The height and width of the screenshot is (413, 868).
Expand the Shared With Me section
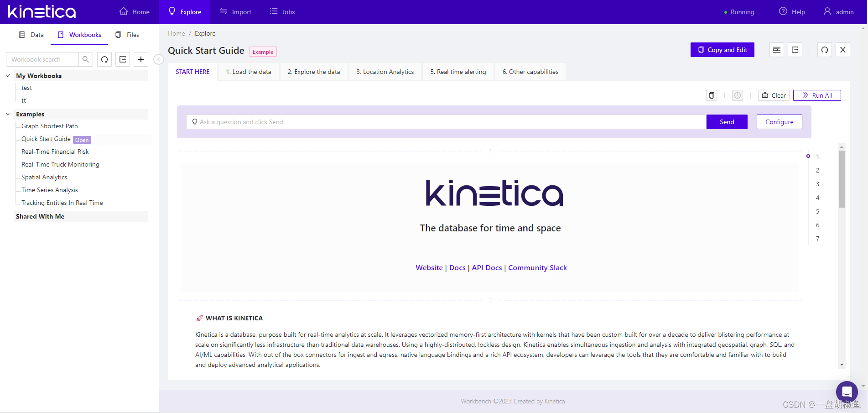pyautogui.click(x=40, y=216)
